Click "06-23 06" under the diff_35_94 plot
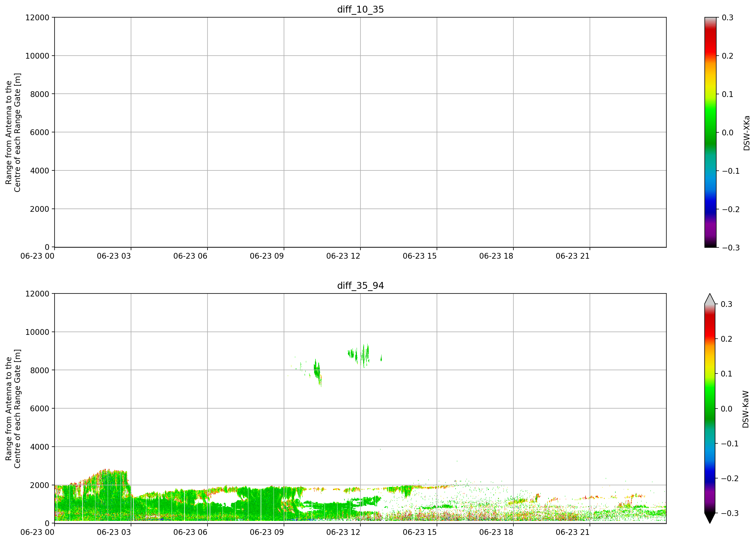 [x=190, y=532]
